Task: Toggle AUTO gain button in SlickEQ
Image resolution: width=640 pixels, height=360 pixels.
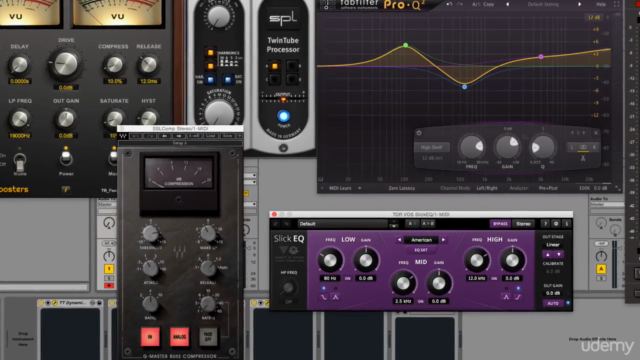Action: [553, 303]
